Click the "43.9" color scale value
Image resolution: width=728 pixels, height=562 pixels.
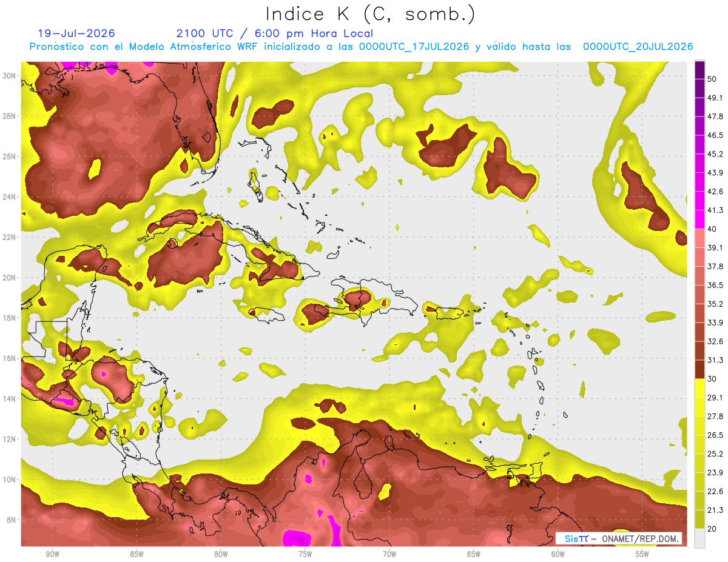coord(715,173)
